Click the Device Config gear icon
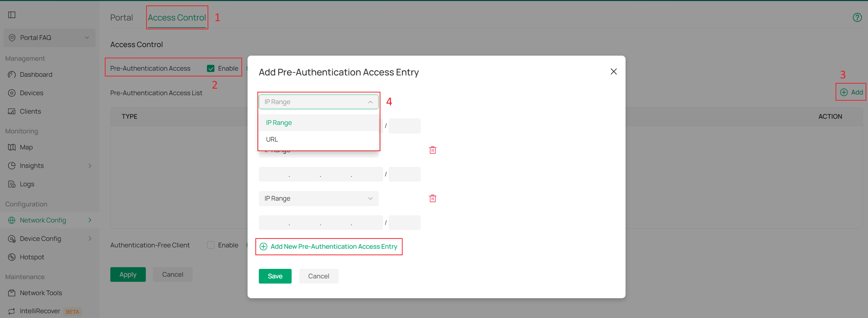The width and height of the screenshot is (868, 318). (x=12, y=239)
